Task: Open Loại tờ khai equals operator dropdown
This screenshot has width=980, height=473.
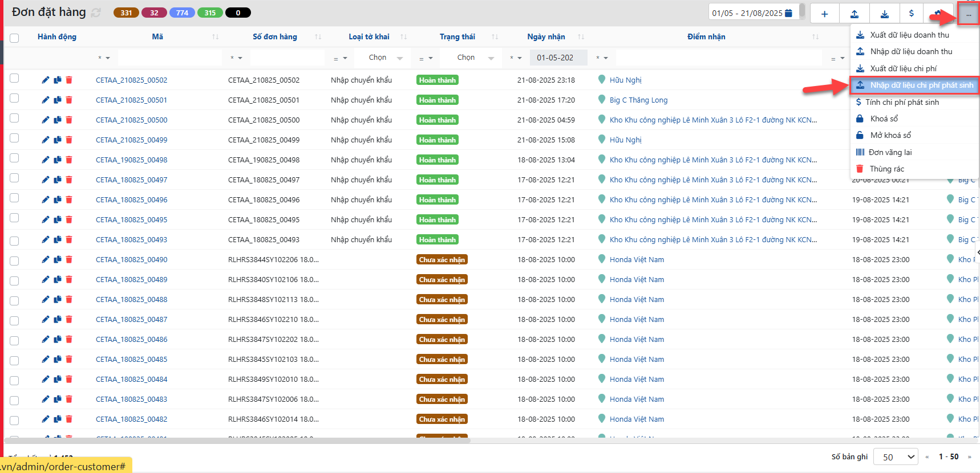Action: point(341,58)
